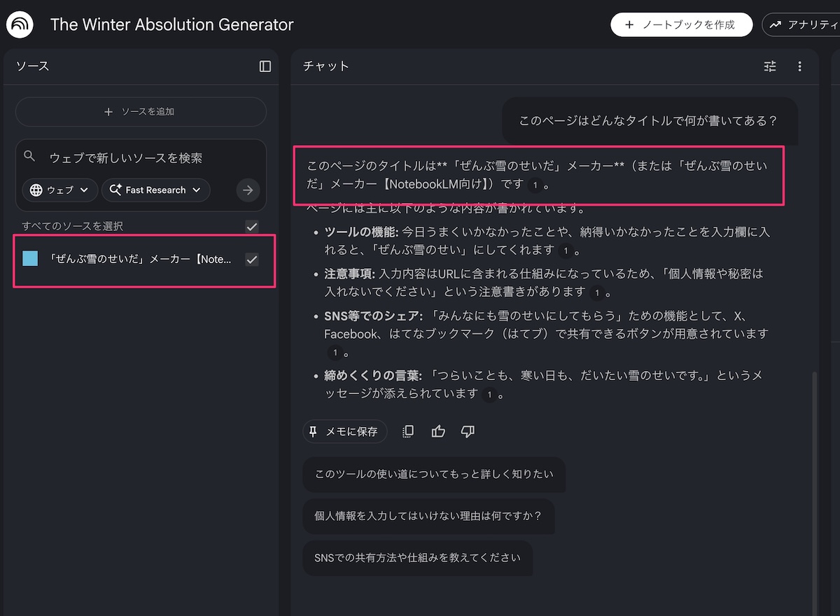Toggle the 'すべてのソースを選択' checkbox
840x616 pixels.
pos(252,226)
